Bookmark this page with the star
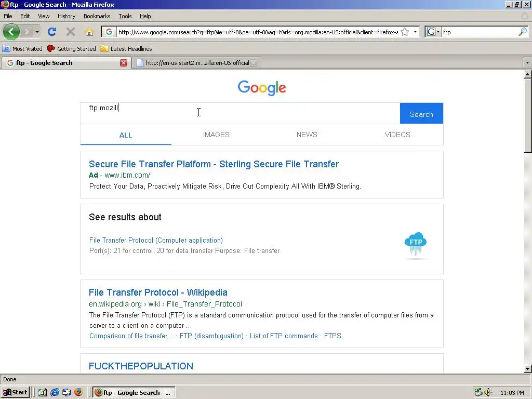 tap(404, 32)
